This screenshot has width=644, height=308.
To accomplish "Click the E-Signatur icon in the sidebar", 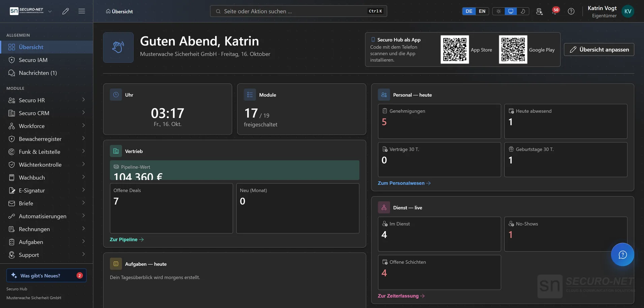I will pyautogui.click(x=12, y=190).
